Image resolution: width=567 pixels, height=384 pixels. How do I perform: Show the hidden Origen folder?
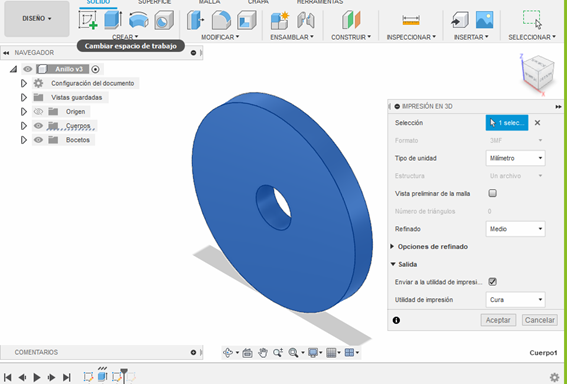pyautogui.click(x=38, y=111)
